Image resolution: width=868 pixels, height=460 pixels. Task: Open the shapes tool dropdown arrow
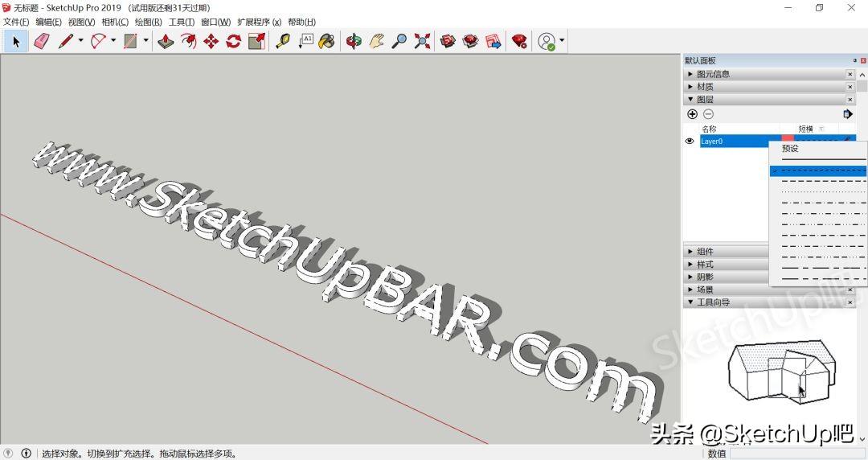point(146,40)
